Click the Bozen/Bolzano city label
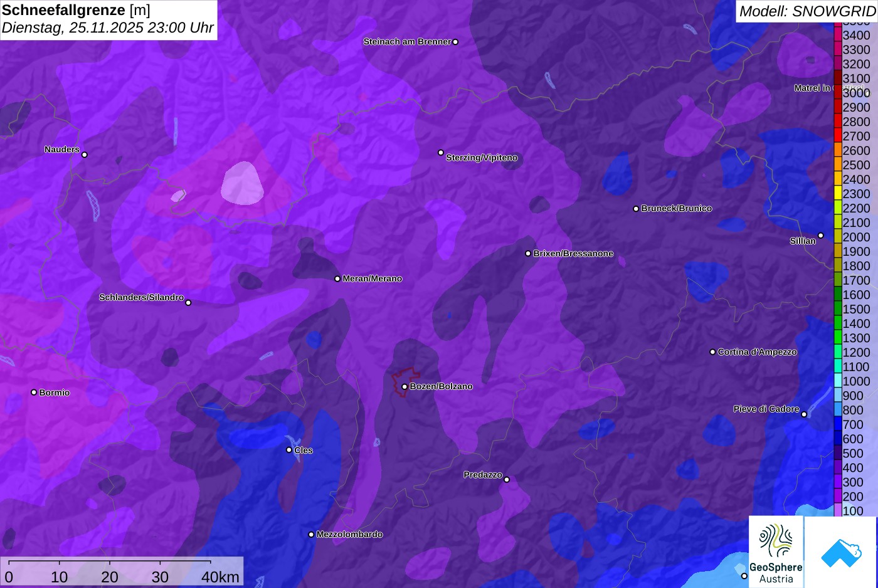The width and height of the screenshot is (878, 588). 441,387
